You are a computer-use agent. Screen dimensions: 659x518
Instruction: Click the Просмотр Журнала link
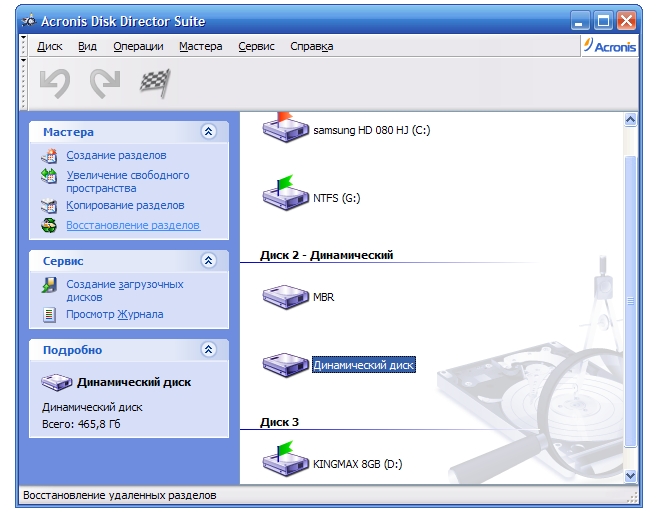pyautogui.click(x=115, y=314)
